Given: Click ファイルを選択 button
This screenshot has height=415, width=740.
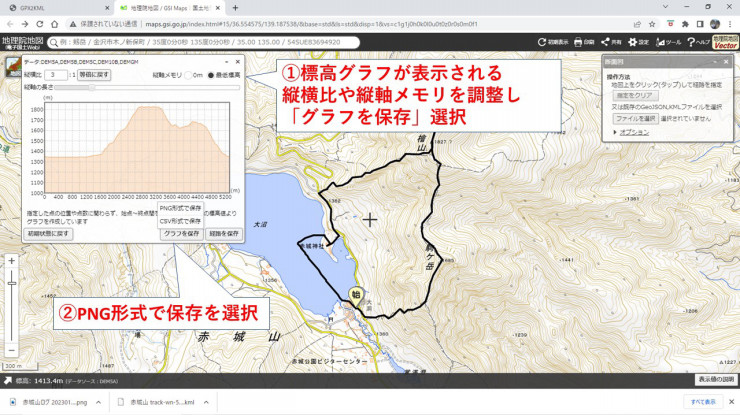Looking at the screenshot, I should 635,118.
